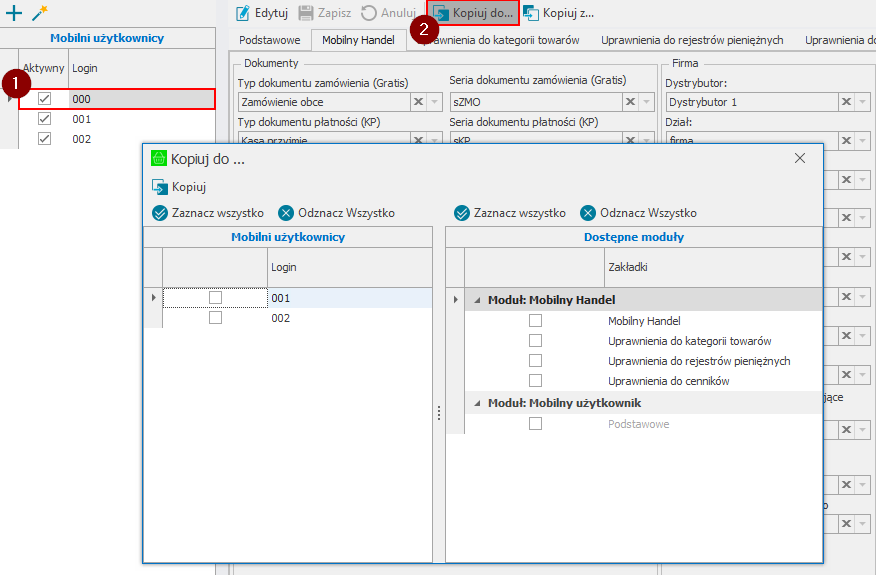Image resolution: width=876 pixels, height=575 pixels.
Task: Collapse the Moduł: Mobilny użytkownik group
Action: click(476, 403)
